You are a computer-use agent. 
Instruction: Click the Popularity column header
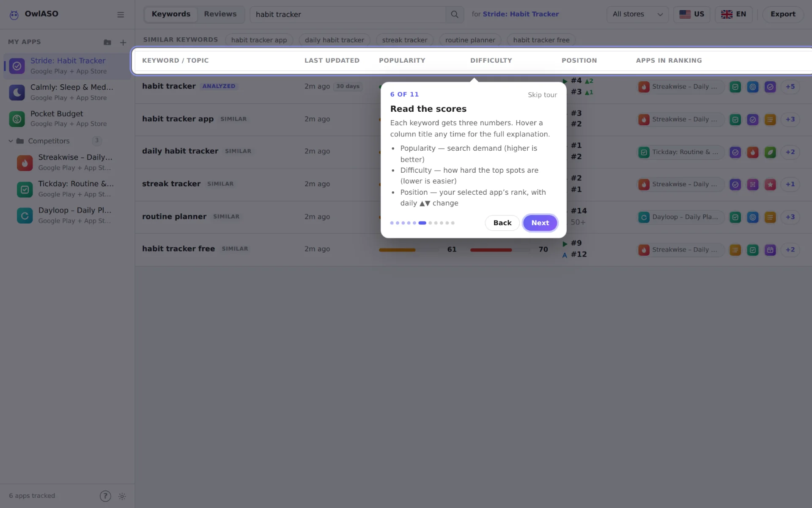pos(402,61)
